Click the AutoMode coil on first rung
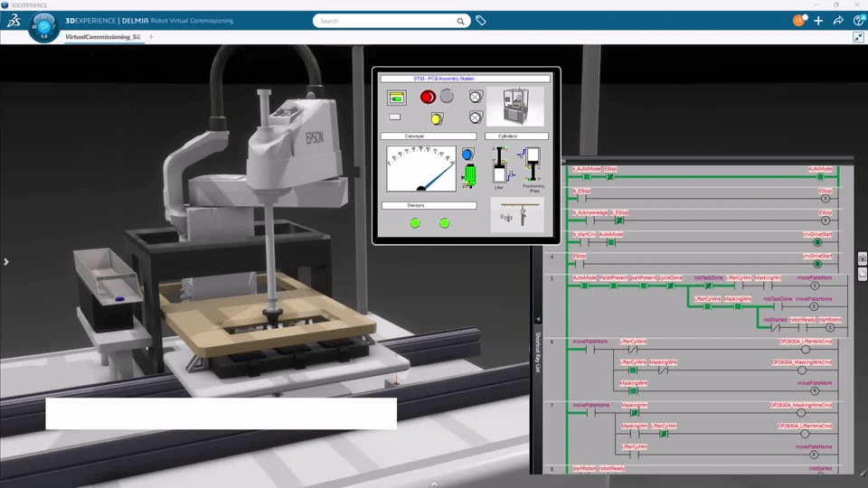868x488 pixels. 820,176
